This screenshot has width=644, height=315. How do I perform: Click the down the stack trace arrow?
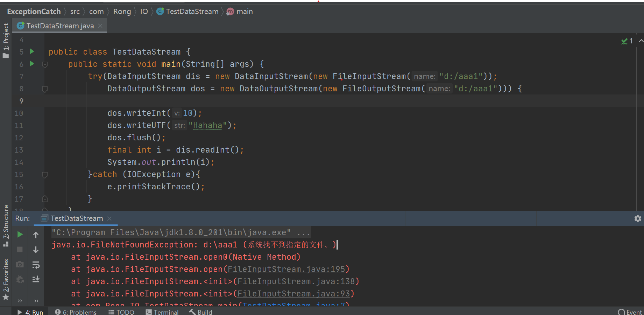click(x=36, y=250)
